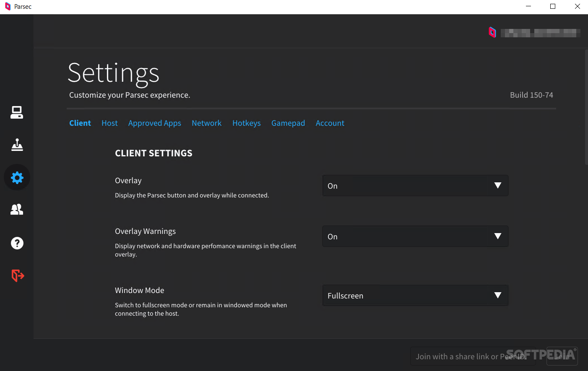Click 'Customize your Parsec experience.' text
Image resolution: width=588 pixels, height=371 pixels.
pos(130,95)
